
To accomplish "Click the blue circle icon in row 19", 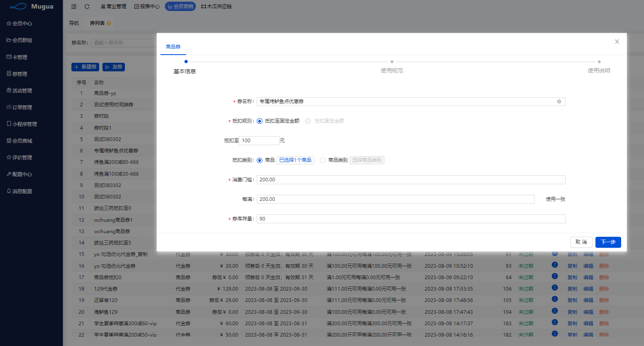I will (555, 299).
